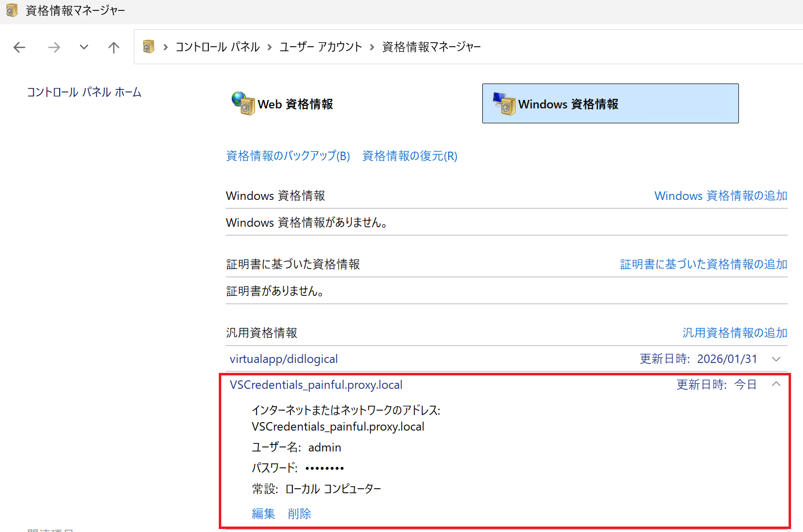Click the Credential Manager icon in the title bar

[x=11, y=10]
